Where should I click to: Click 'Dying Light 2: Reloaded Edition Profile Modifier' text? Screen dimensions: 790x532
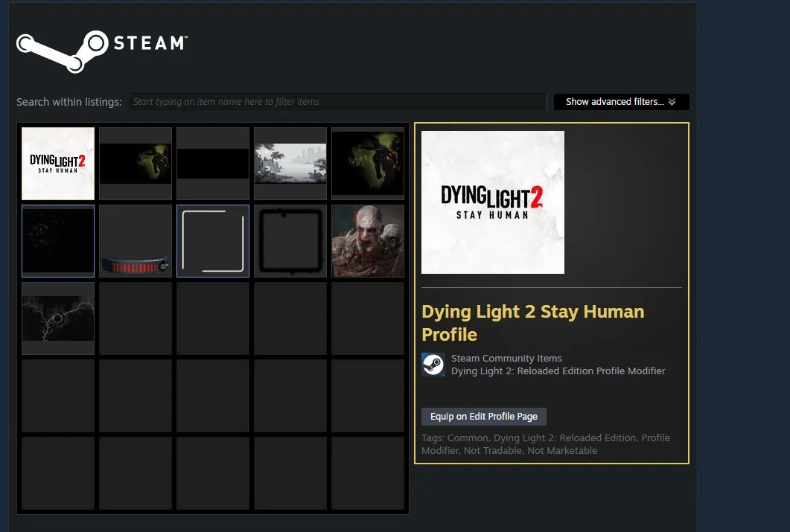point(558,371)
